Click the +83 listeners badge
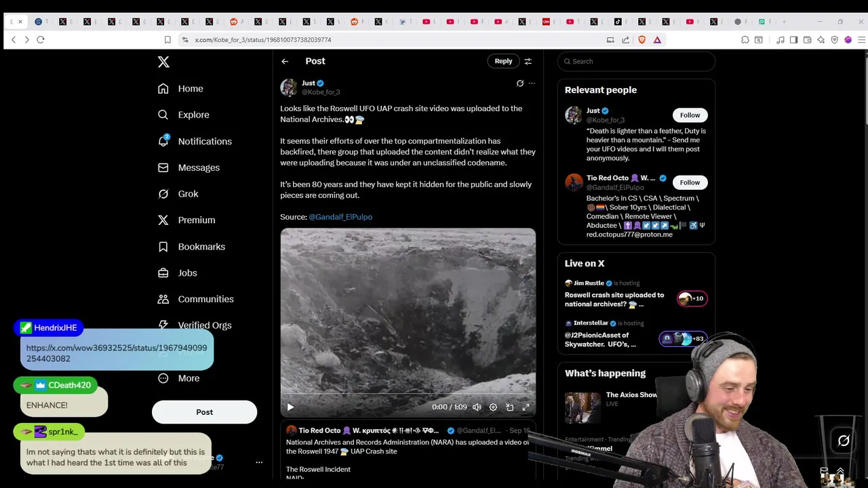The width and height of the screenshot is (868, 488). point(683,338)
